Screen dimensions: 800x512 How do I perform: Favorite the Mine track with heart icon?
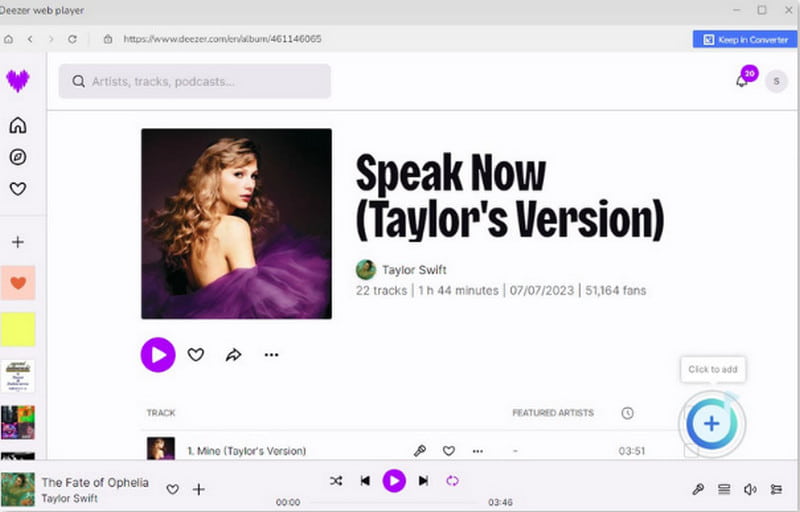click(x=448, y=451)
